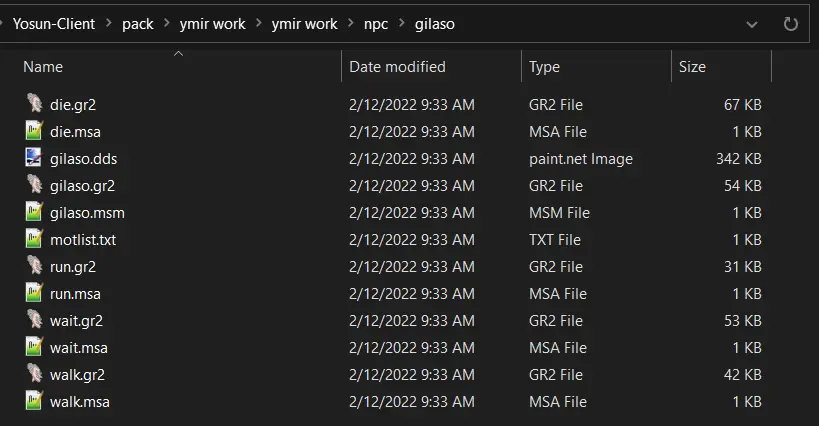Go to the Yosun-Client breadcrumb folder

(x=54, y=24)
